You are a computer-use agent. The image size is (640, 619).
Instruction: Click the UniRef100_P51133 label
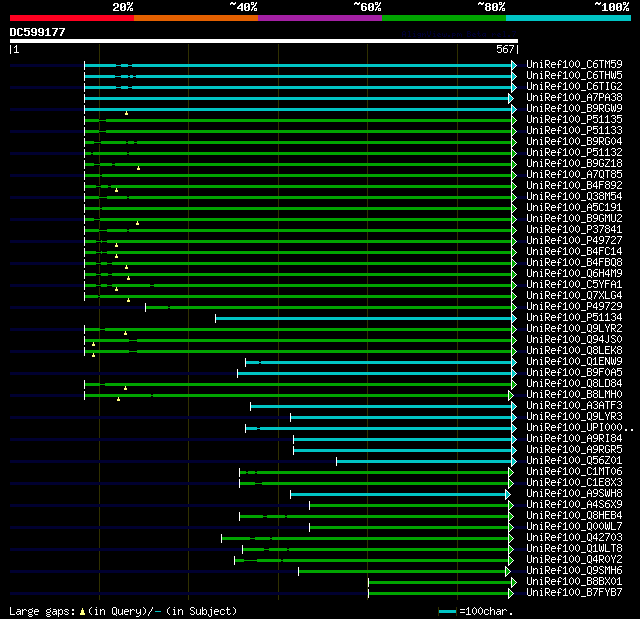pyautogui.click(x=574, y=131)
